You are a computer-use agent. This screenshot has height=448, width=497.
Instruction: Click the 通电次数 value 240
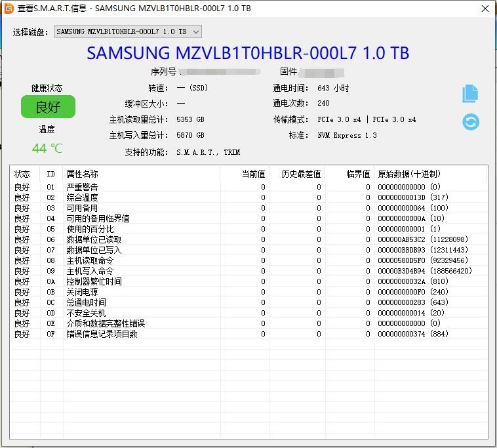[x=323, y=103]
